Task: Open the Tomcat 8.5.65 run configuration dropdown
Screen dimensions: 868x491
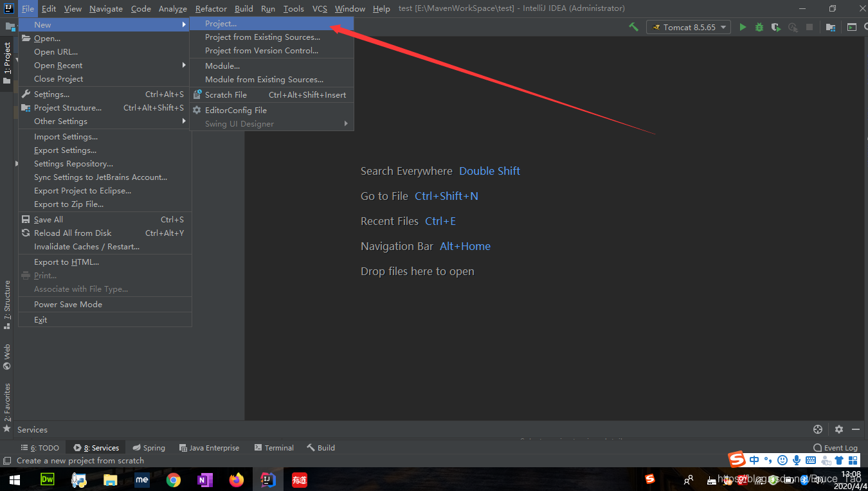Action: point(689,27)
